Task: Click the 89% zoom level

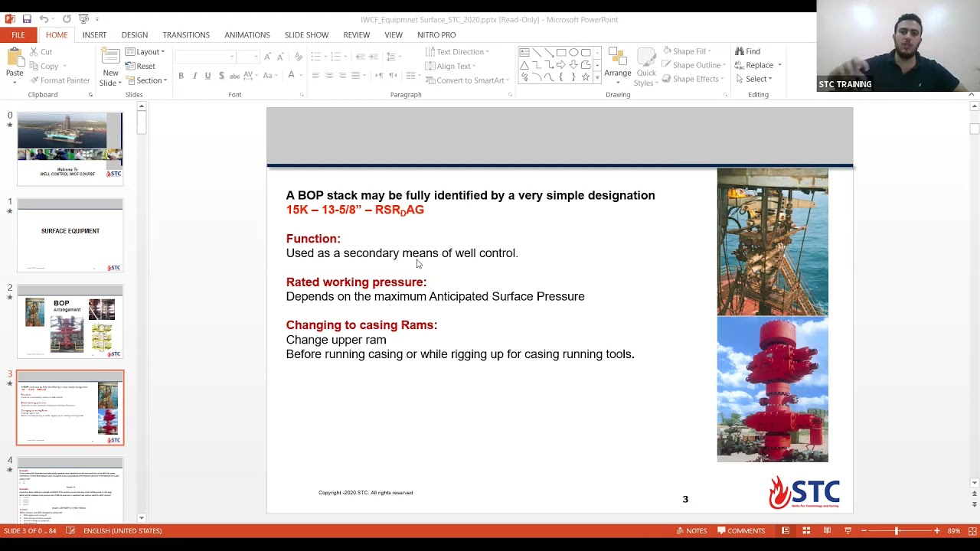Action: 954,530
